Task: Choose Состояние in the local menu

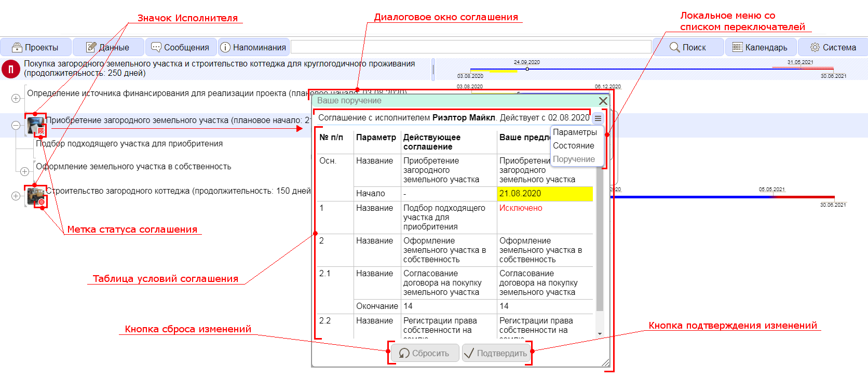Action: pyautogui.click(x=574, y=146)
